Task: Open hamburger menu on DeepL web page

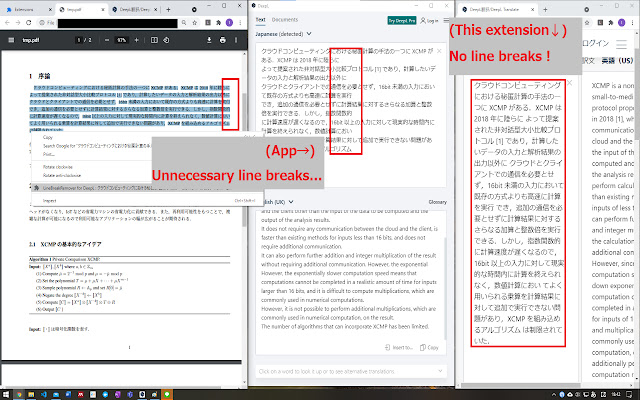Action: [622, 44]
